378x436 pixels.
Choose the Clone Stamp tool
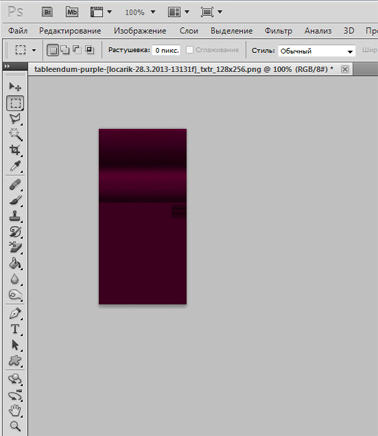point(15,216)
